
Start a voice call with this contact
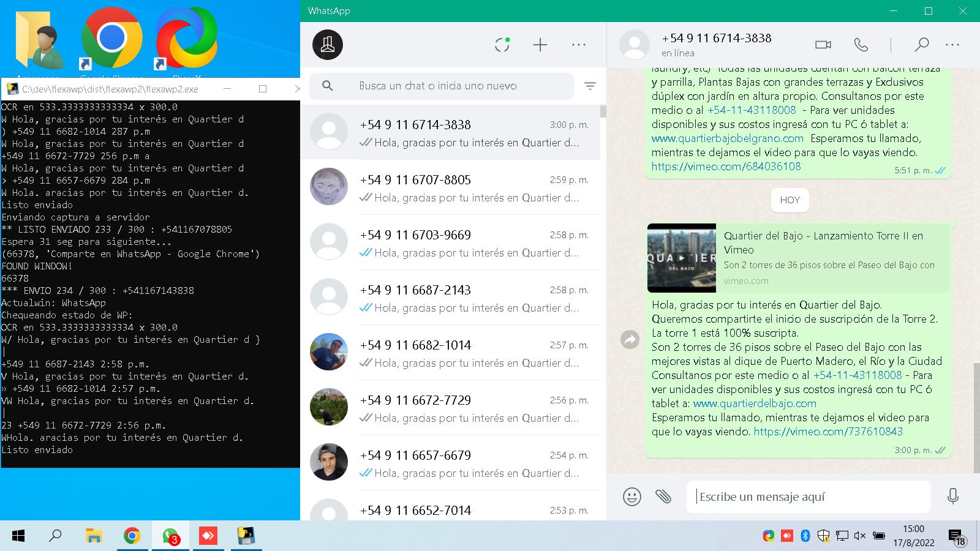[x=861, y=45]
